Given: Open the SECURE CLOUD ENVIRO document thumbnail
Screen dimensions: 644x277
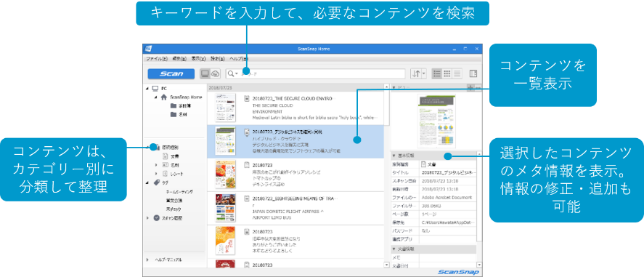Looking at the screenshot, I should click(225, 108).
